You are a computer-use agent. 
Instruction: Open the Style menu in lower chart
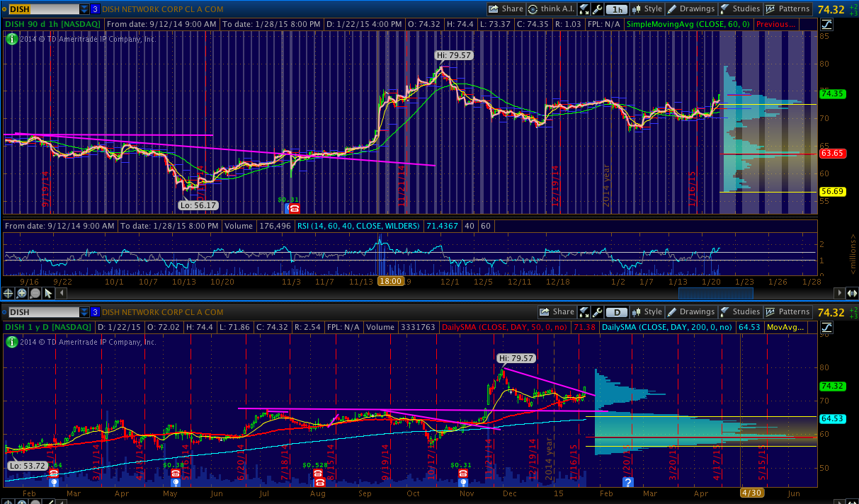[x=647, y=311]
